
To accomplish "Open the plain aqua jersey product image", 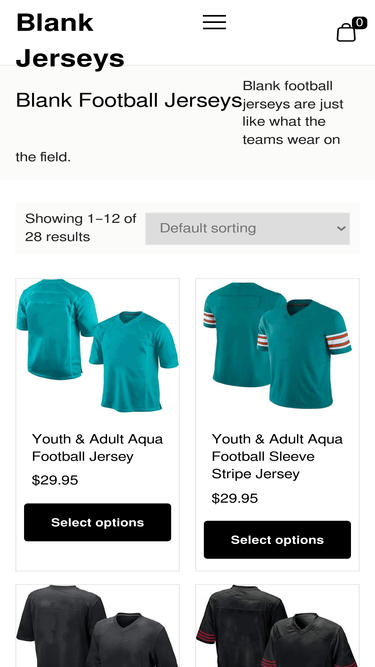I will coord(97,346).
